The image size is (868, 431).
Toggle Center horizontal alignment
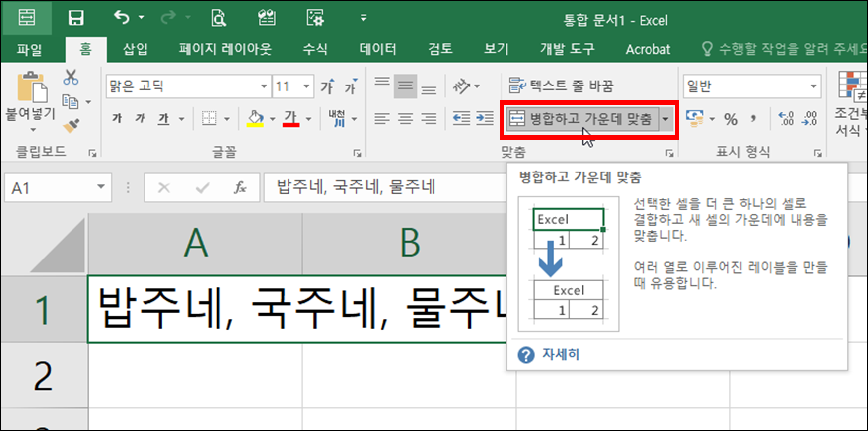click(x=406, y=119)
